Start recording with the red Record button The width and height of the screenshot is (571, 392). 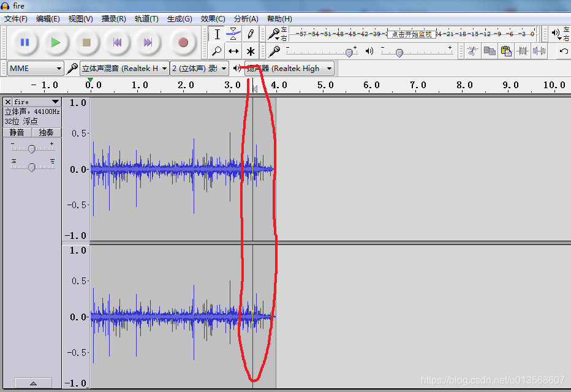tap(183, 43)
